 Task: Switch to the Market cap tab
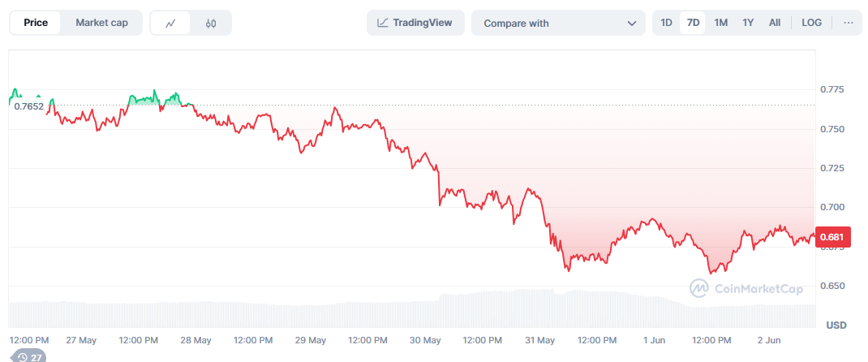click(x=101, y=23)
